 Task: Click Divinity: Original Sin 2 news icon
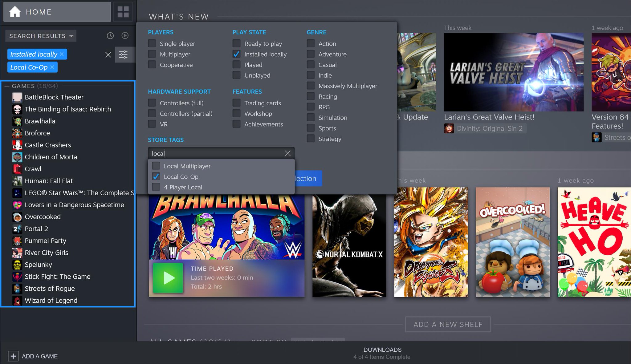pos(449,128)
